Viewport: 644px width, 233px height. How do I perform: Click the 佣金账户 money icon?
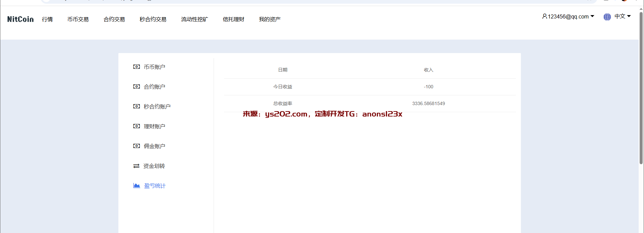[x=137, y=146]
